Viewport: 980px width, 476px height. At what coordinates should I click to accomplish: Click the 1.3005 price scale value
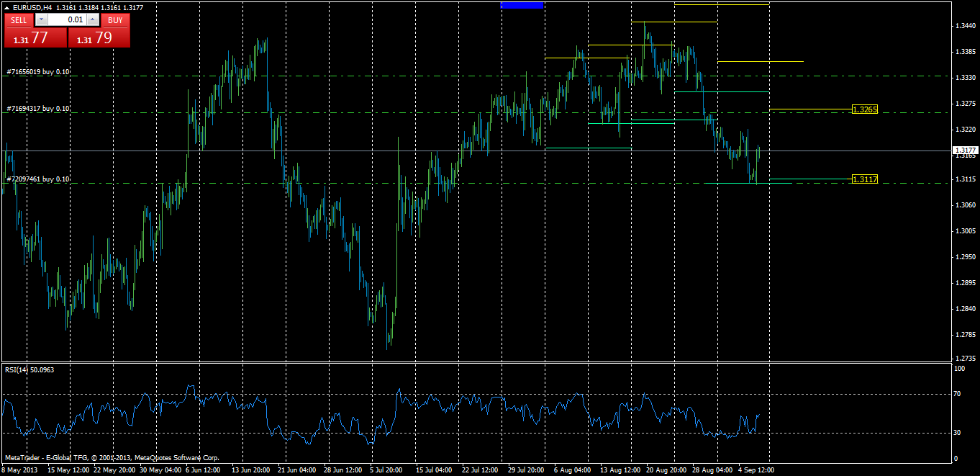point(966,231)
